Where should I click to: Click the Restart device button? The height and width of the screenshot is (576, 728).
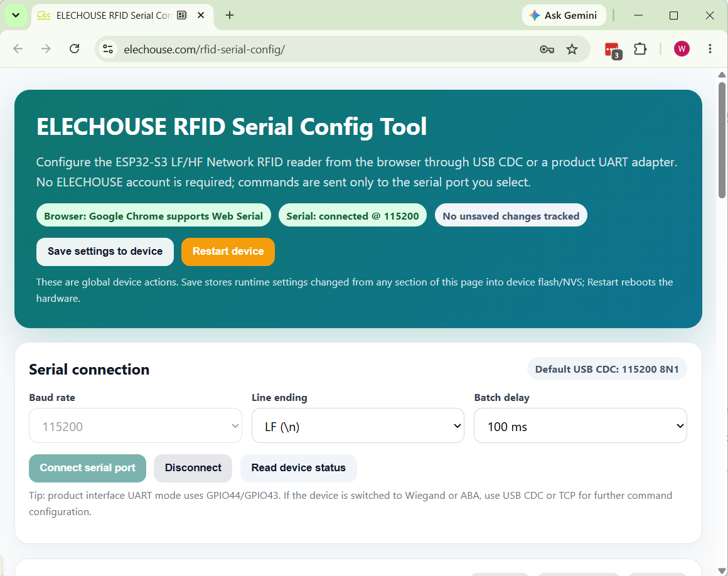tap(228, 252)
